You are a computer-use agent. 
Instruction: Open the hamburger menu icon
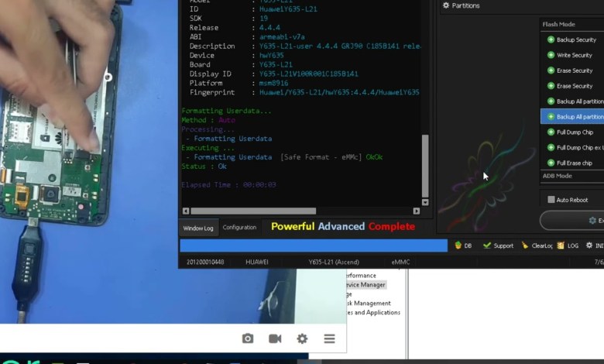329,338
